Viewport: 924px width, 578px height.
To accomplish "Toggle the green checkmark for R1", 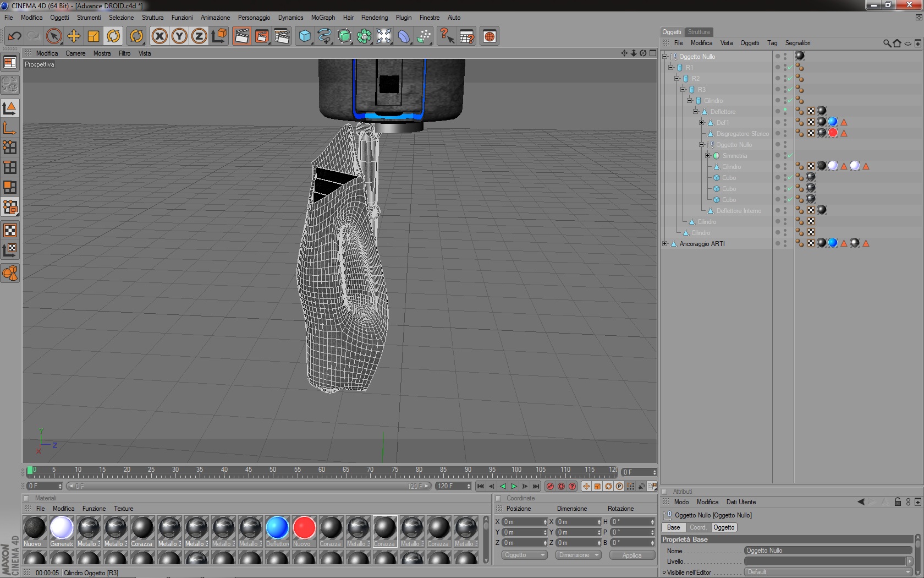I will pyautogui.click(x=790, y=68).
